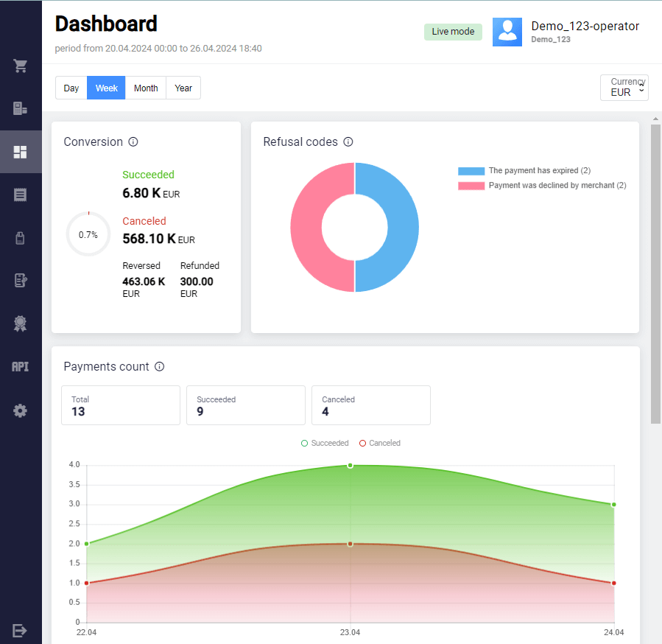Click the award ribbon sidebar icon
This screenshot has width=662, height=644.
[x=21, y=323]
